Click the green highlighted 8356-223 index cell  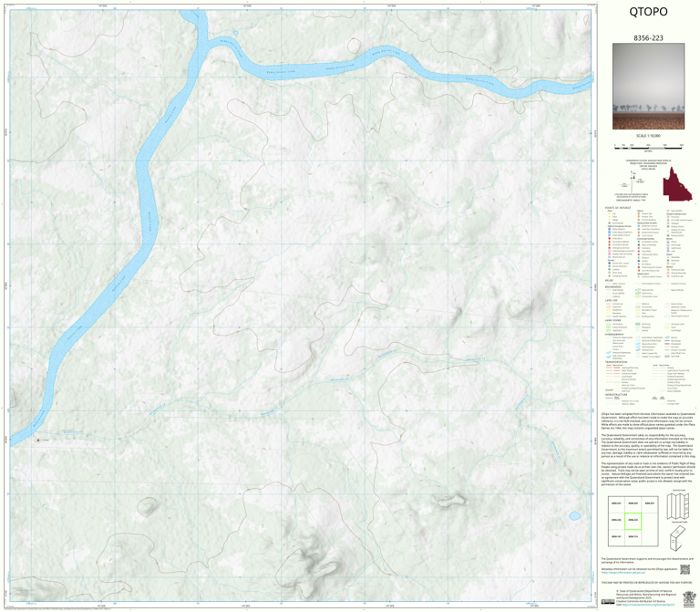coord(633,522)
